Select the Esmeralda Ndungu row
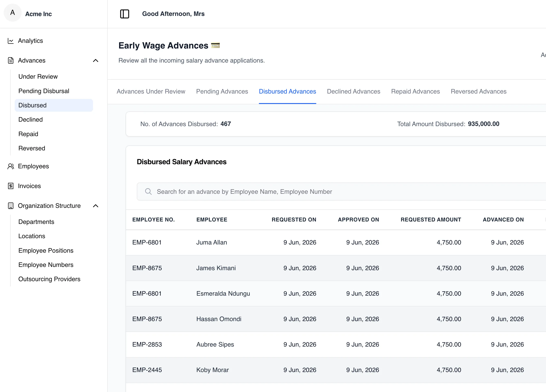This screenshot has height=392, width=546. click(x=336, y=294)
